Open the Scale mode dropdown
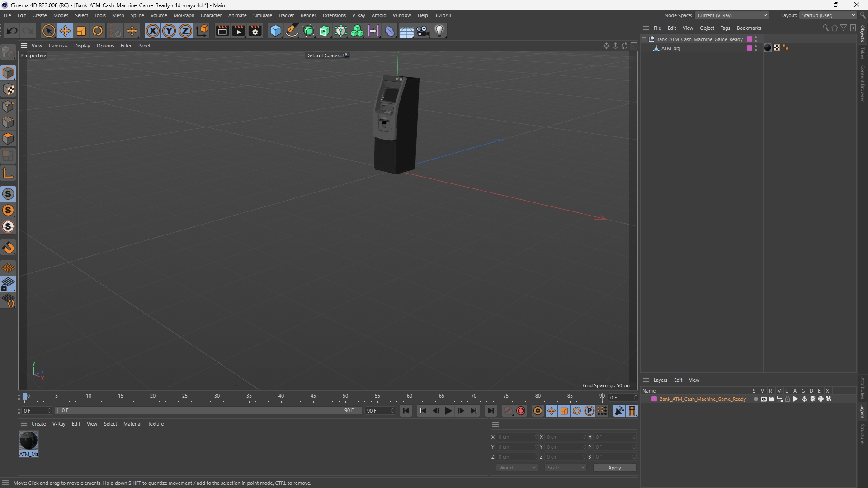 tap(566, 468)
